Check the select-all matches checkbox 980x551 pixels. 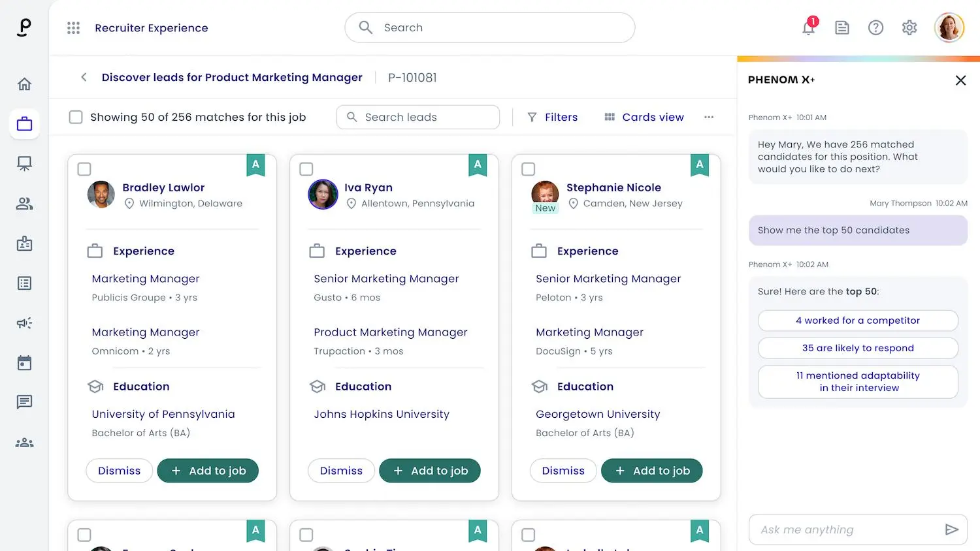coord(76,117)
